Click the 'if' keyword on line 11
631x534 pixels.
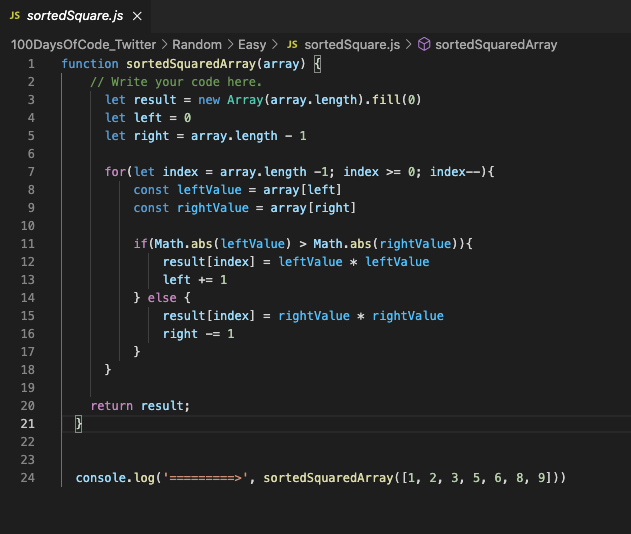[x=140, y=244]
